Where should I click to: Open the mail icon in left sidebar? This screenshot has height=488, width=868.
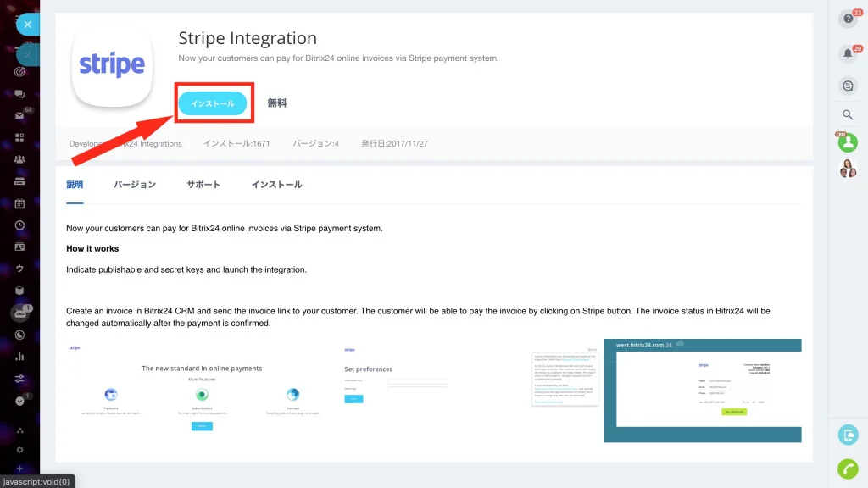pyautogui.click(x=19, y=116)
